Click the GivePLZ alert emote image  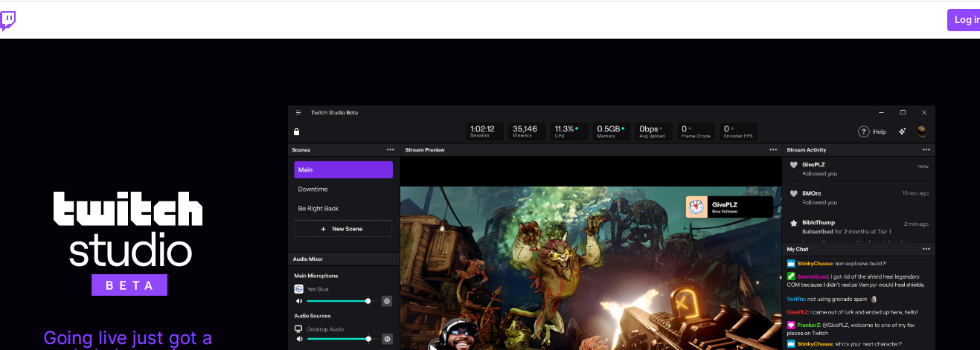tap(696, 207)
